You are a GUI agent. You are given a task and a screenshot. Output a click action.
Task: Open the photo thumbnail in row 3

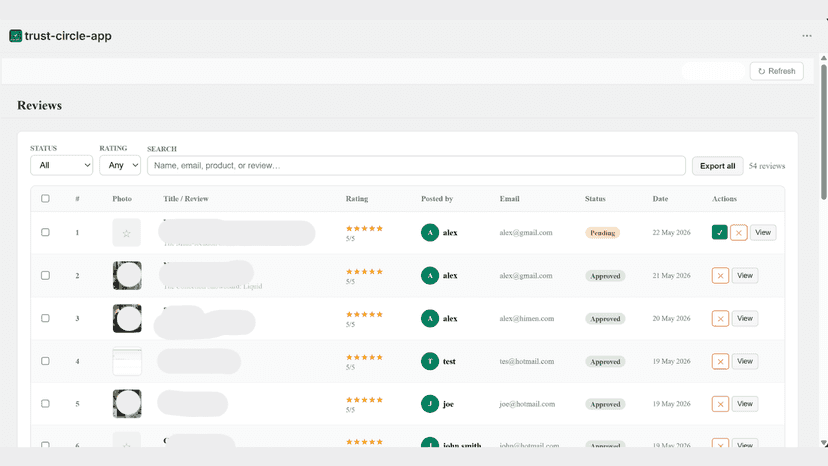(x=127, y=318)
